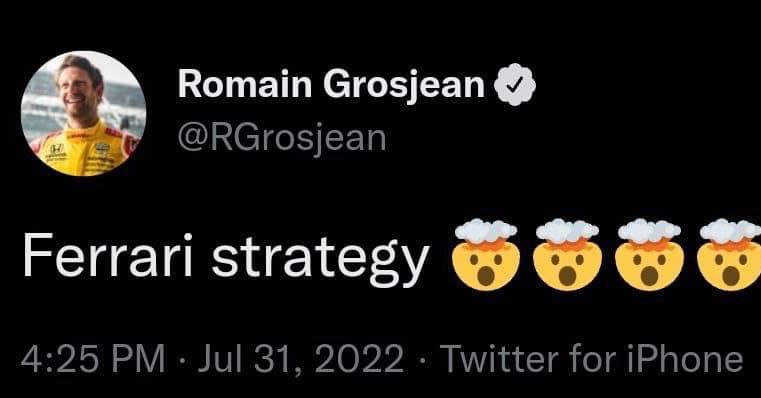Image resolution: width=761 pixels, height=398 pixels.
Task: Open the Romain Grosjean display name
Action: click(331, 84)
